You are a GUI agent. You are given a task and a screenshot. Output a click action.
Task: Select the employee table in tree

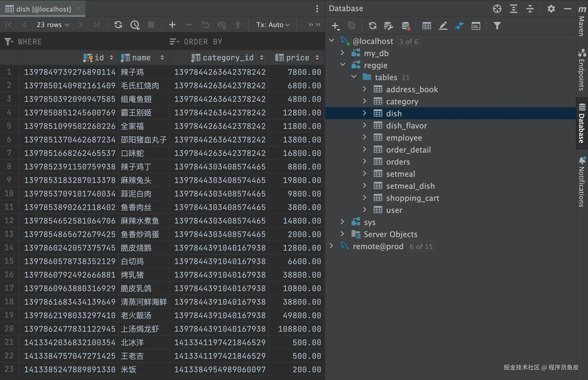point(404,138)
